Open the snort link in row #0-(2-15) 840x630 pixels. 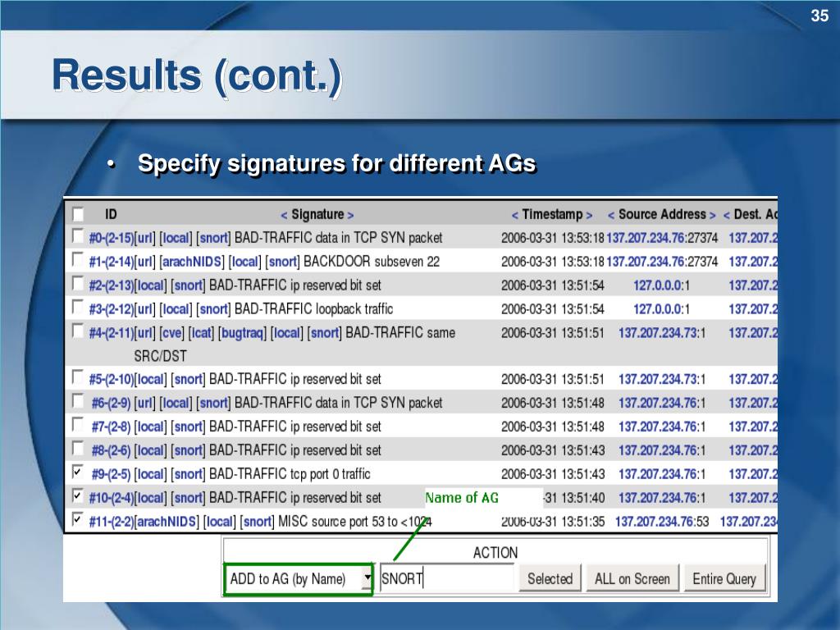point(214,238)
